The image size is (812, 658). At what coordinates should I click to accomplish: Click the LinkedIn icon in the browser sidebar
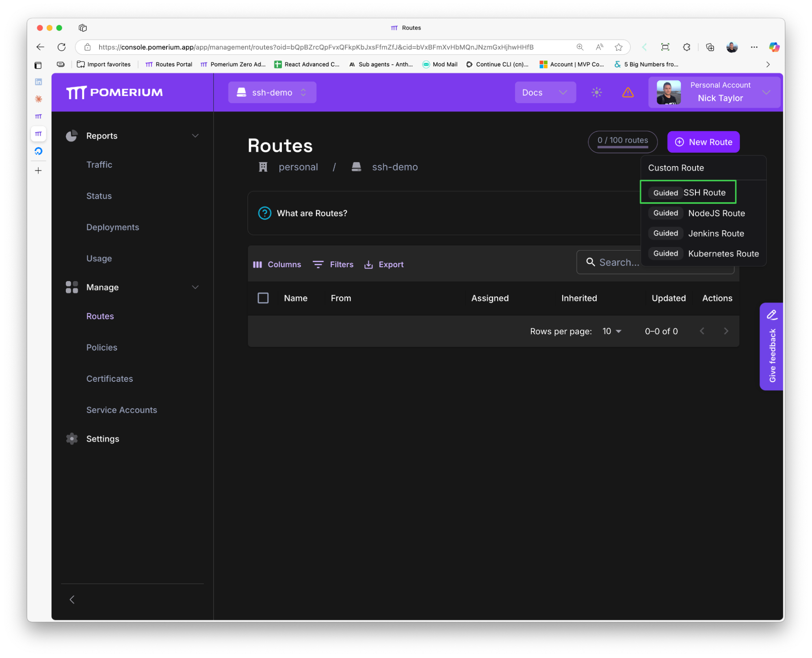pos(39,81)
